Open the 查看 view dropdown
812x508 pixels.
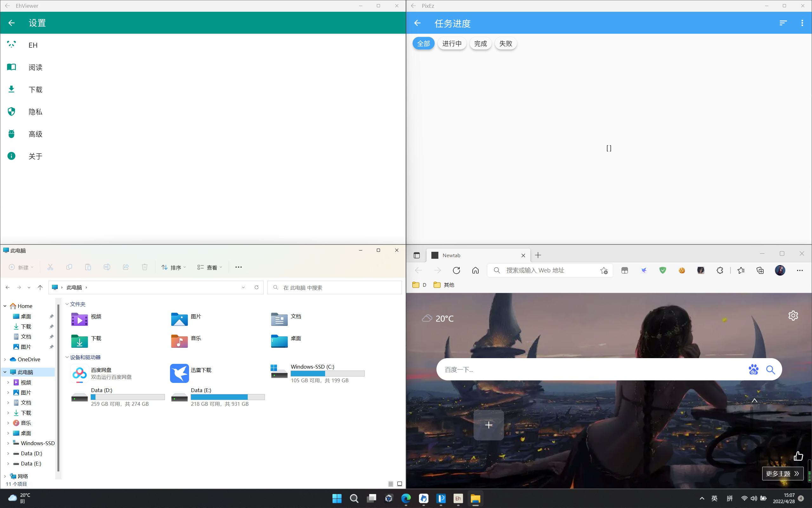pyautogui.click(x=210, y=267)
